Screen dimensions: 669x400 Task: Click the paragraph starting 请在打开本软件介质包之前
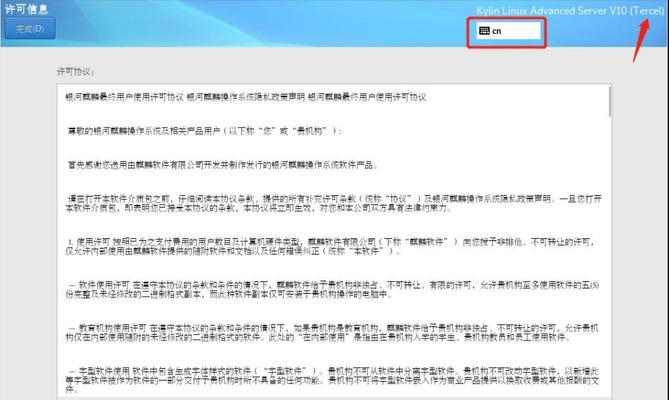point(334,203)
